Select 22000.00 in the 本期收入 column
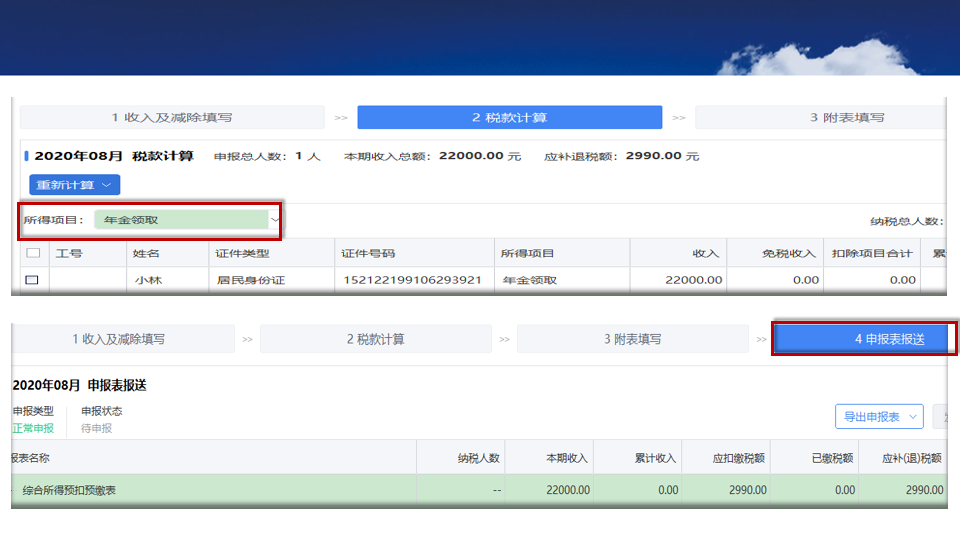 click(x=568, y=490)
